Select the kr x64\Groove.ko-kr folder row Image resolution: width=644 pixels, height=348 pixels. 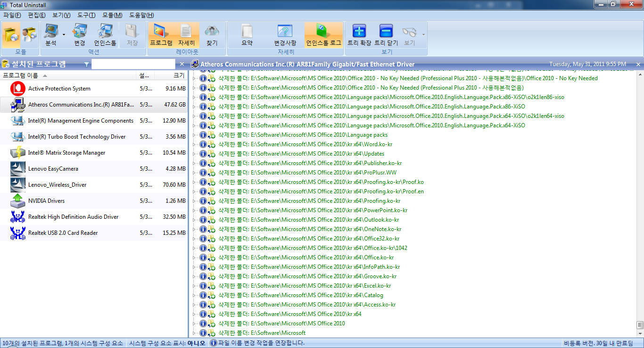(307, 276)
